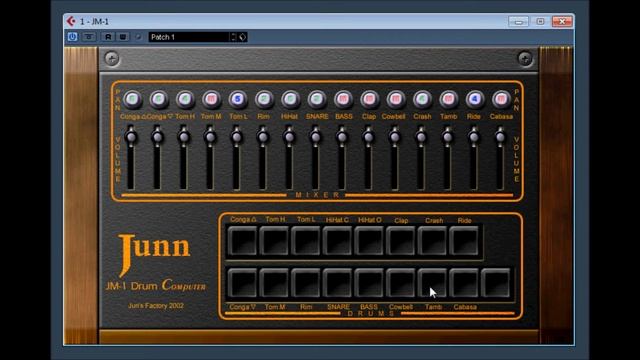Click the Tamb pan knob

click(448, 99)
